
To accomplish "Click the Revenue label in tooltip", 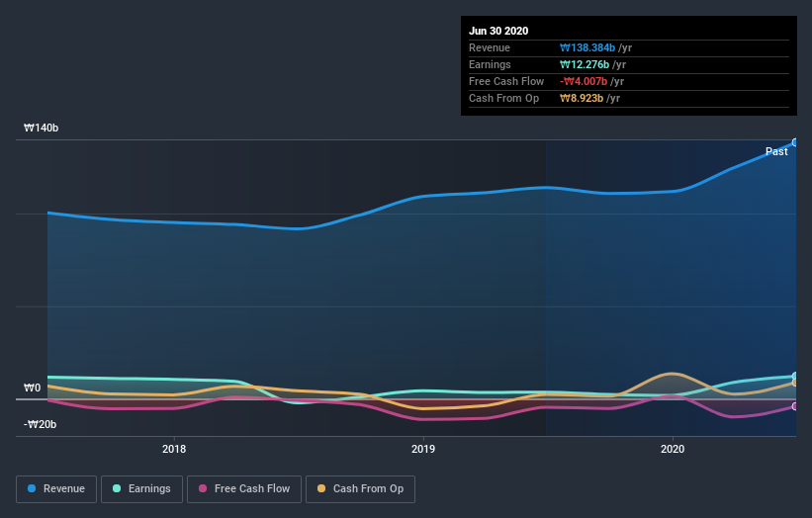I will pos(490,47).
